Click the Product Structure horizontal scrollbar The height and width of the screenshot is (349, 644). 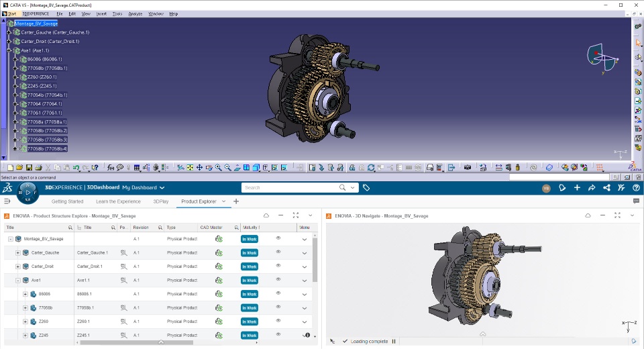(x=137, y=342)
